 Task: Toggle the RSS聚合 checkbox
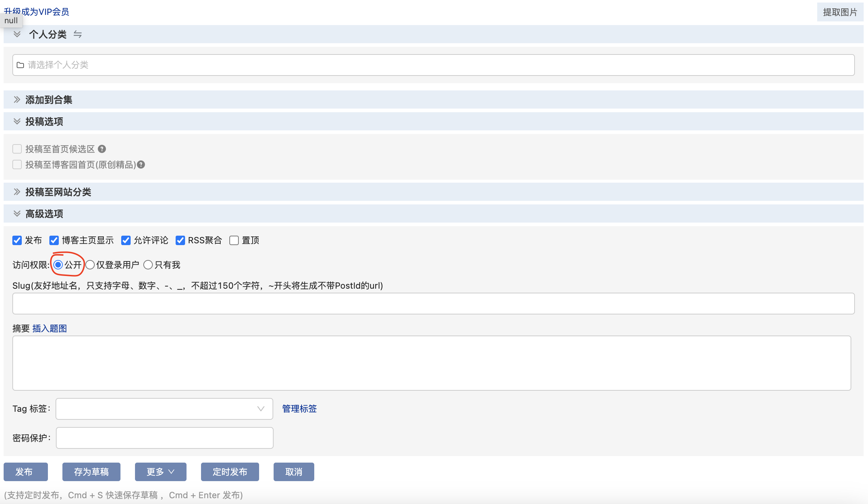click(x=180, y=240)
